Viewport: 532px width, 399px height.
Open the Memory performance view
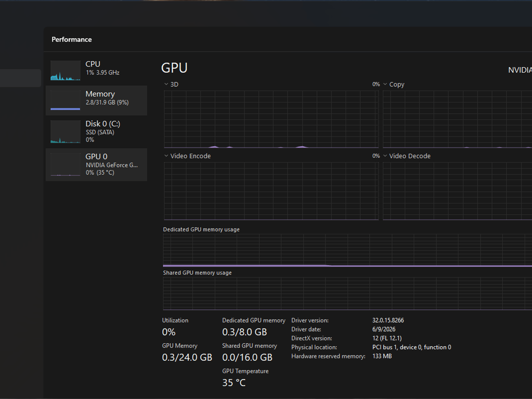point(96,101)
